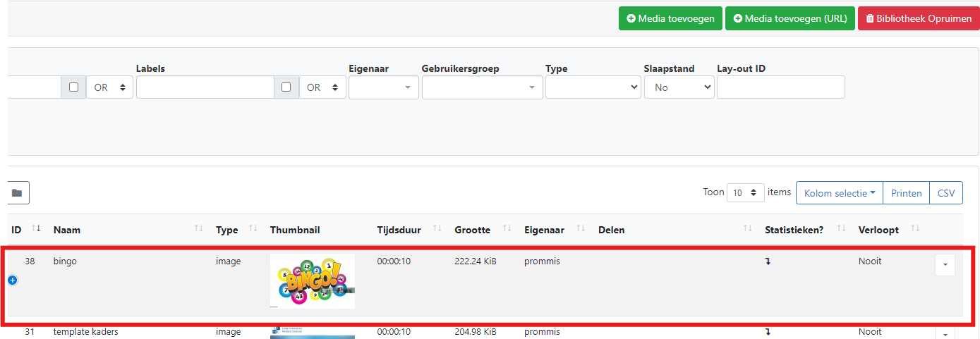Sort by Grootte column sort icon

click(x=507, y=229)
